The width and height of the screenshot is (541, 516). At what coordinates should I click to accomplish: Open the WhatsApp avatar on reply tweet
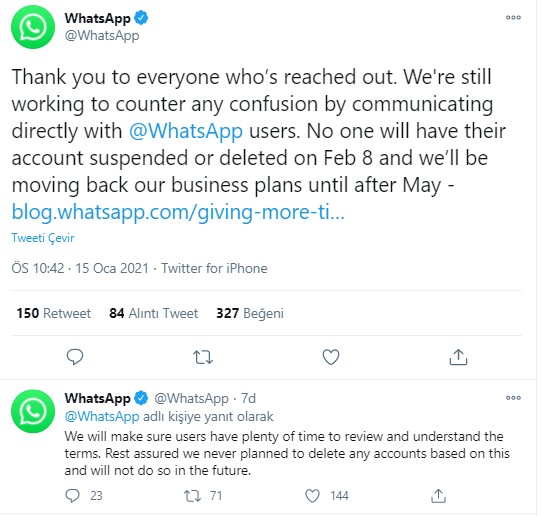click(33, 411)
